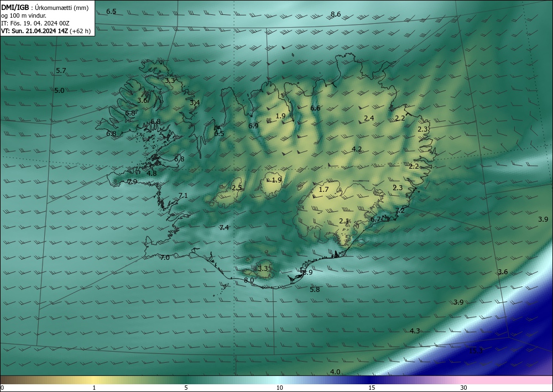The height and width of the screenshot is (392, 553).
Task: Click the '4.2' value on the map
Action: (x=357, y=149)
